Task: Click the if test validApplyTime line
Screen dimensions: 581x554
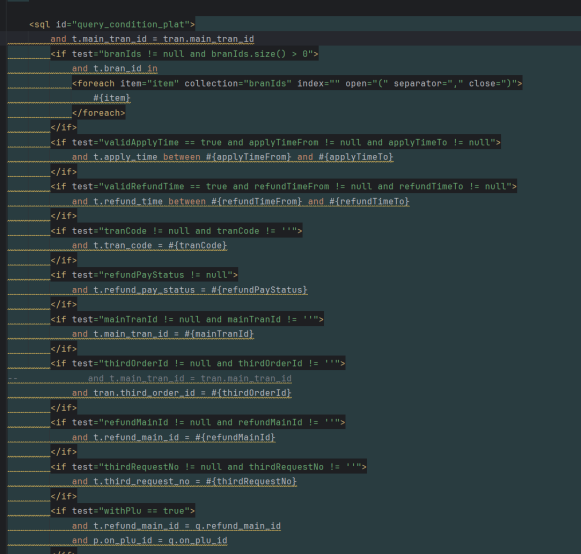Action: pyautogui.click(x=276, y=142)
